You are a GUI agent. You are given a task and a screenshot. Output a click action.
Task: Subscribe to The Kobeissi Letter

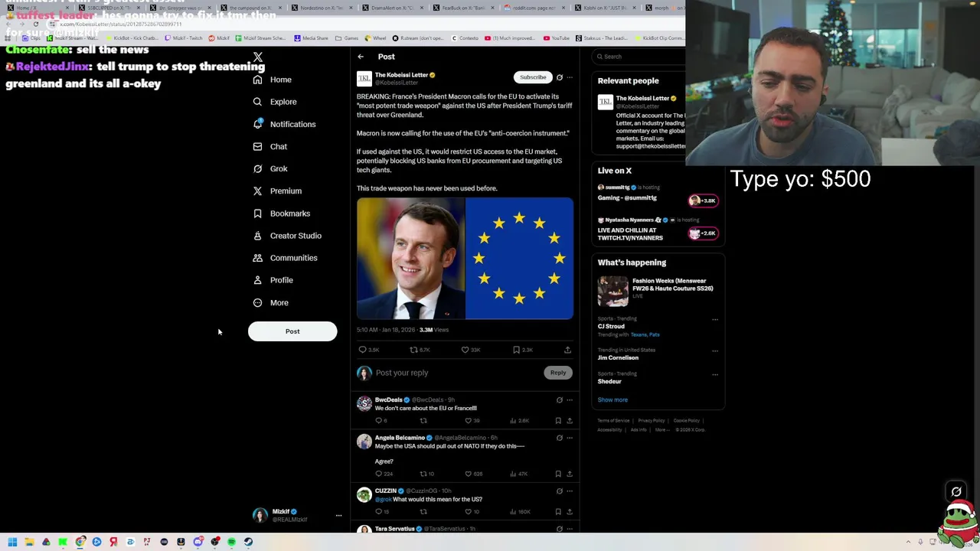[x=533, y=77]
